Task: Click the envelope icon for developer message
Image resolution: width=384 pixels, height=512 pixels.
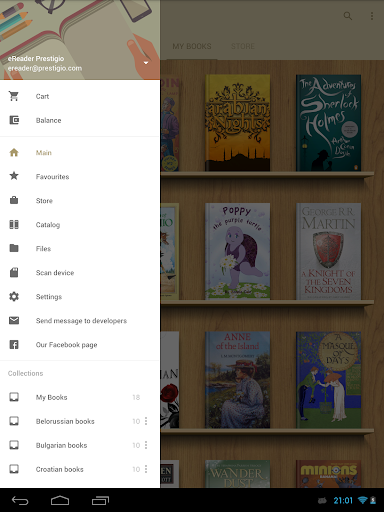Action: (x=14, y=320)
